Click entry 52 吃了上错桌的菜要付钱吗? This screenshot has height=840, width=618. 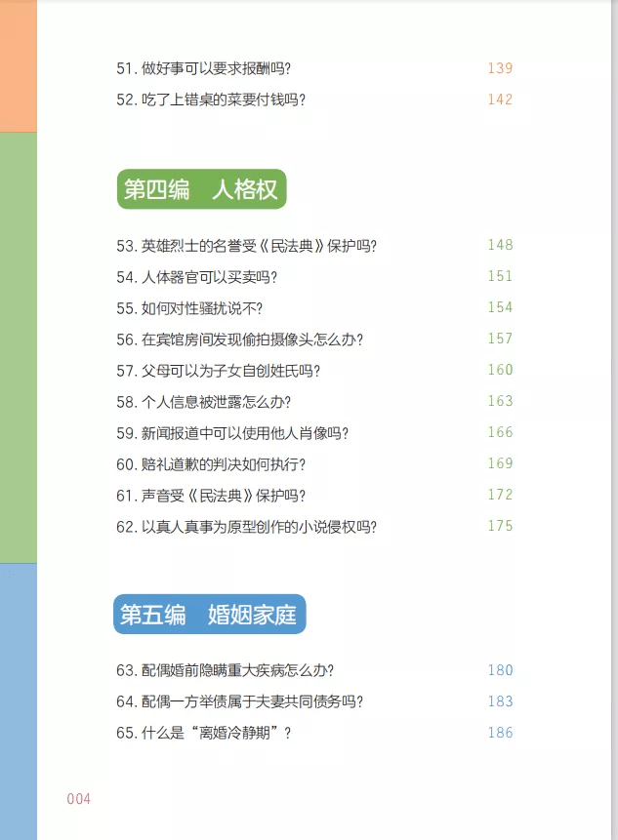211,100
